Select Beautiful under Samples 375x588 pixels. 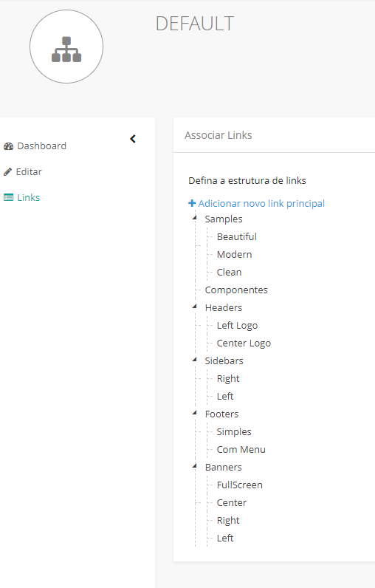point(236,236)
